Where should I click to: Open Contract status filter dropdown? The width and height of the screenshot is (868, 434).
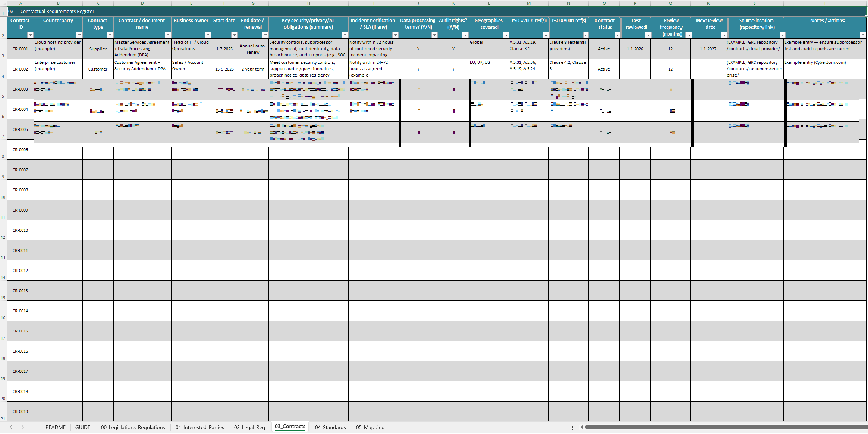(617, 35)
